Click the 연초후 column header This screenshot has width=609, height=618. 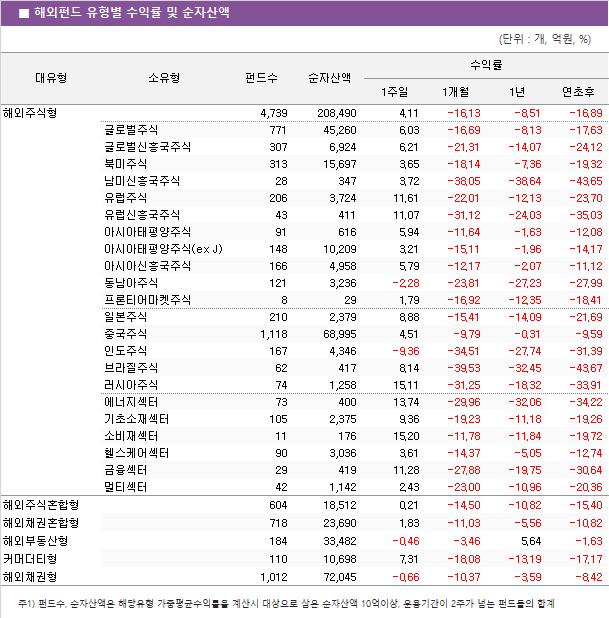(578, 92)
